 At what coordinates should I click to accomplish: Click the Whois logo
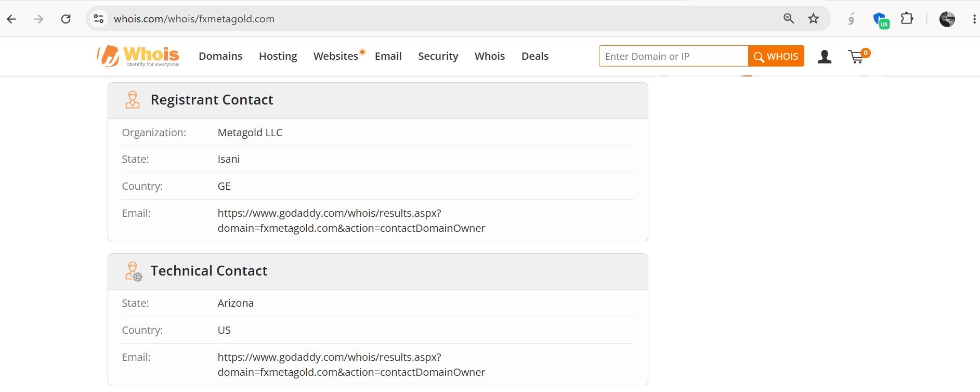(x=138, y=56)
